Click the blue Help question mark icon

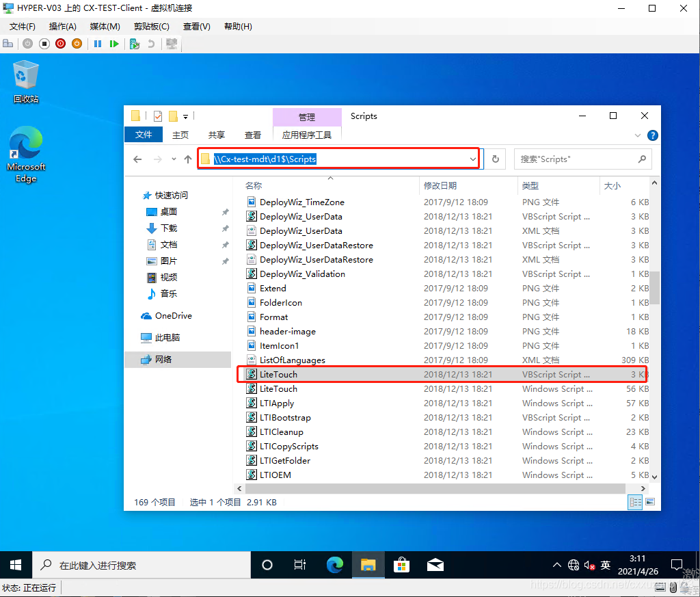click(x=652, y=135)
